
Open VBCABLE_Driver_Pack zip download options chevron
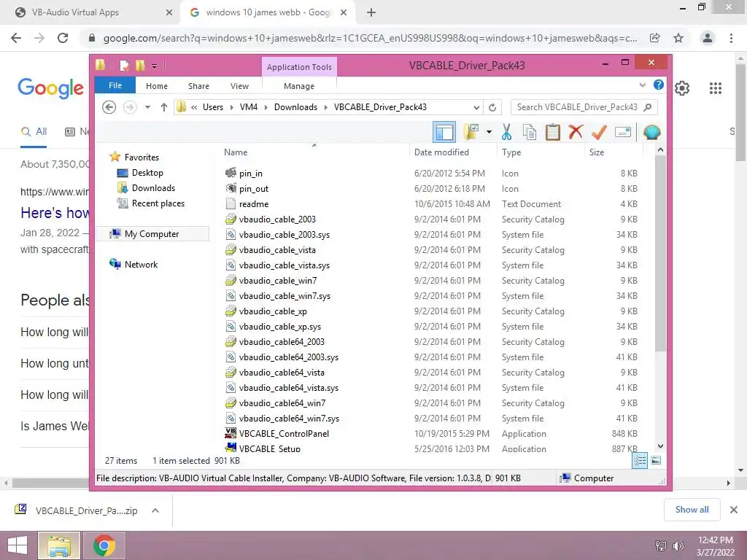[155, 510]
